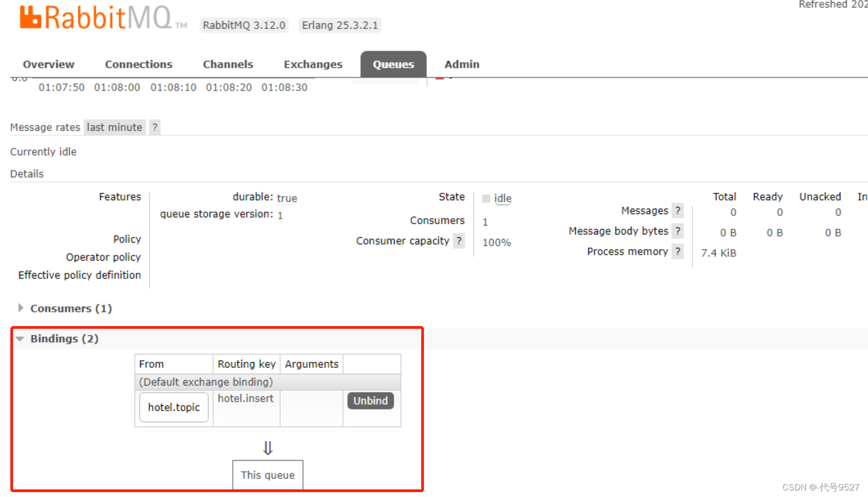The width and height of the screenshot is (868, 497).
Task: Click the 100% consumer capacity value
Action: tap(497, 243)
